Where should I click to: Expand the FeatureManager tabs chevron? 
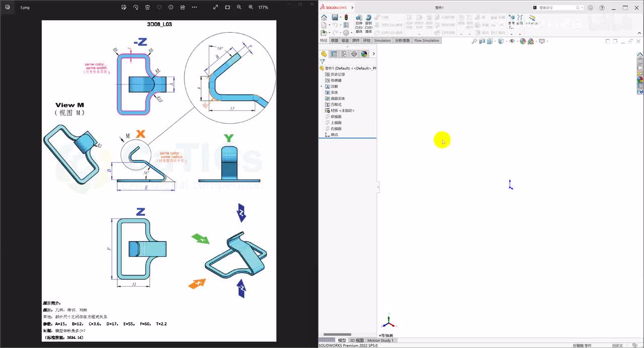pyautogui.click(x=373, y=54)
